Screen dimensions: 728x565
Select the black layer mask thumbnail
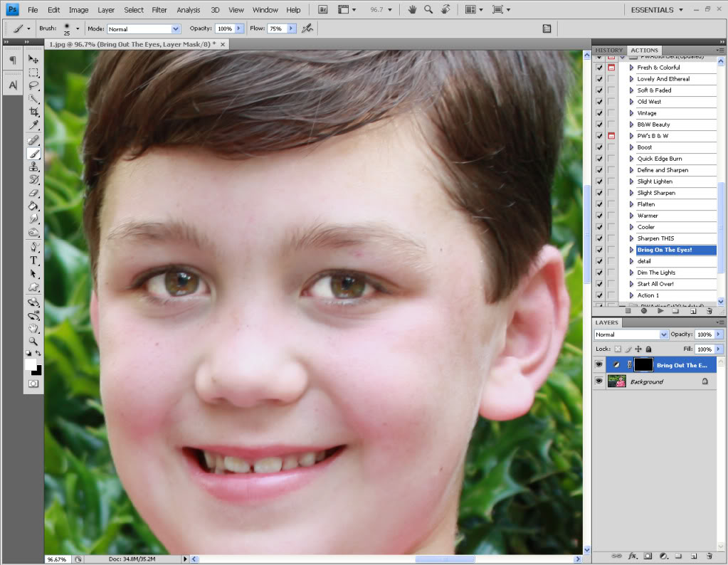(x=643, y=365)
